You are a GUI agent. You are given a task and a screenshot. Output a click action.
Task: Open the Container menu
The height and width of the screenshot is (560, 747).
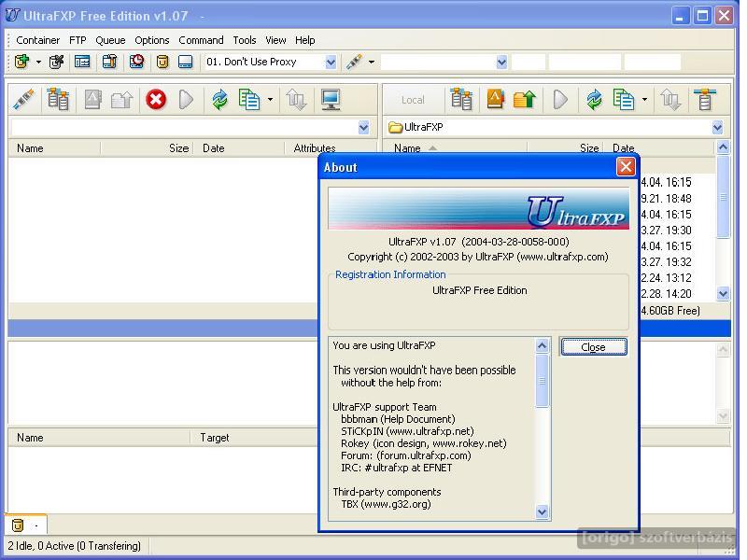[x=37, y=40]
